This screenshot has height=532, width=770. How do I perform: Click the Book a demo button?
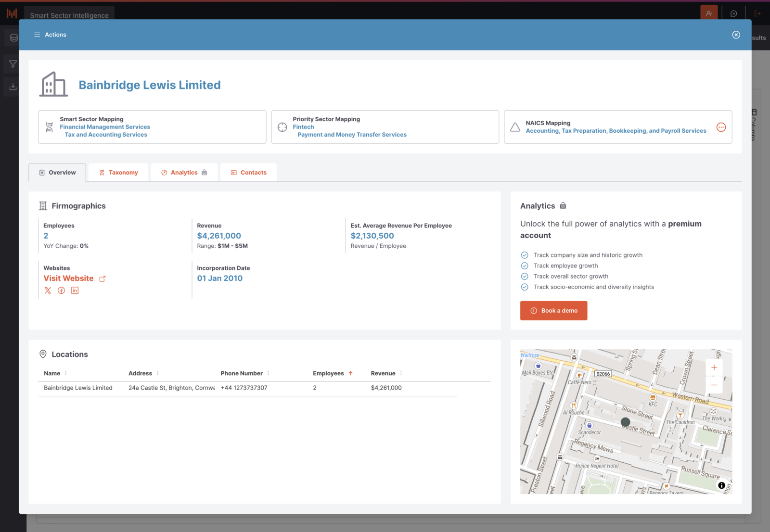pos(553,310)
